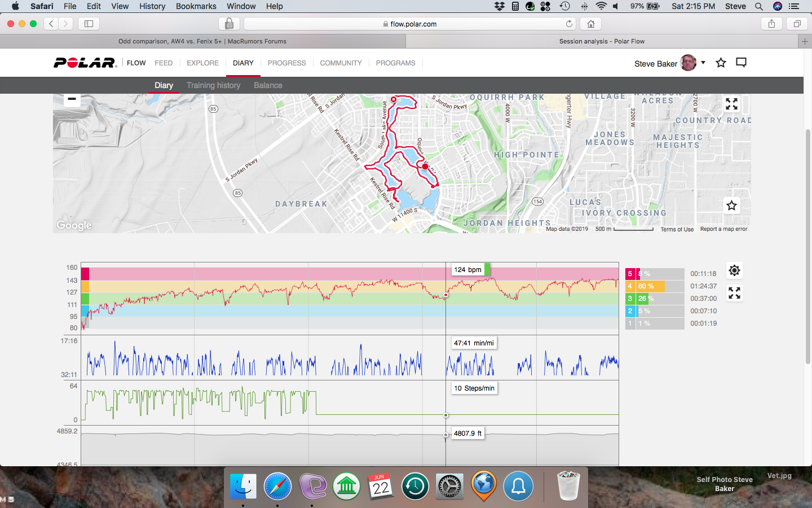The image size is (812, 508).
Task: Open Wi-Fi menu in menu bar
Action: [601, 6]
